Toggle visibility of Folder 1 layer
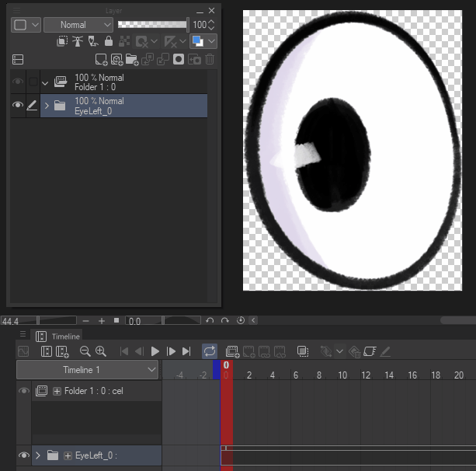The width and height of the screenshot is (476, 471). 18,82
